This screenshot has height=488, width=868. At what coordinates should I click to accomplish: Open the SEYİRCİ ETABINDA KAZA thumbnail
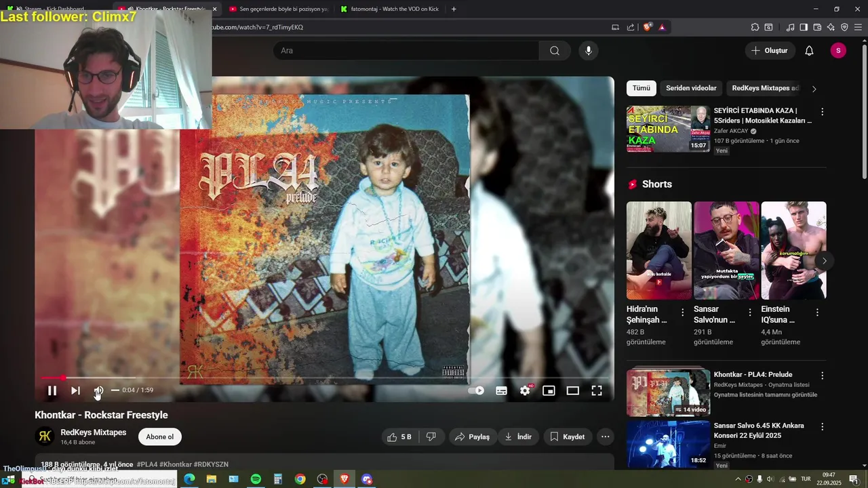[668, 129]
